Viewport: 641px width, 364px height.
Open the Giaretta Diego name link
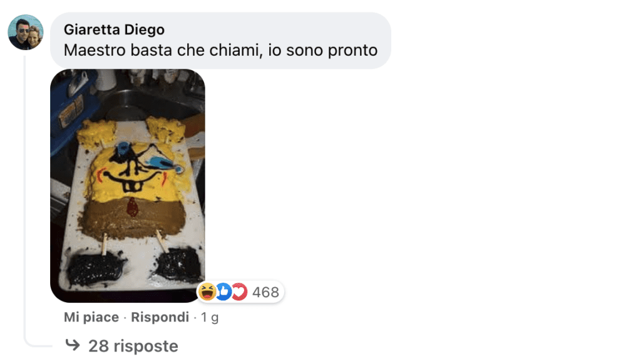pyautogui.click(x=114, y=29)
